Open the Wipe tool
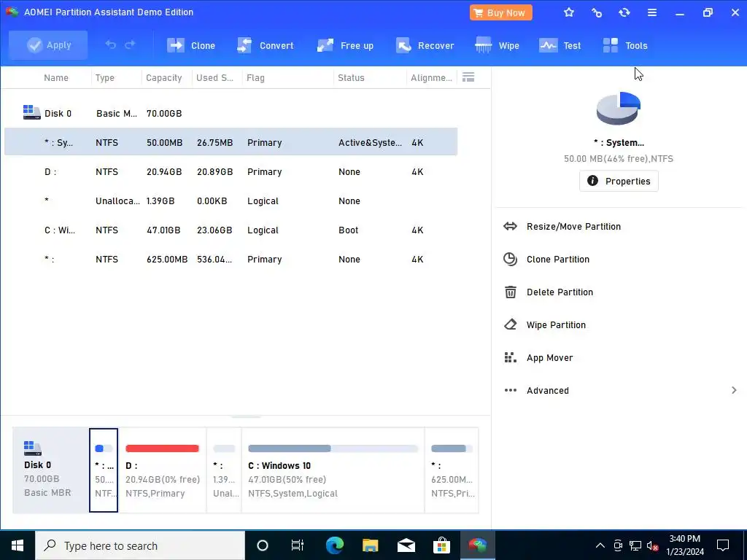This screenshot has width=747, height=560. pos(497,46)
